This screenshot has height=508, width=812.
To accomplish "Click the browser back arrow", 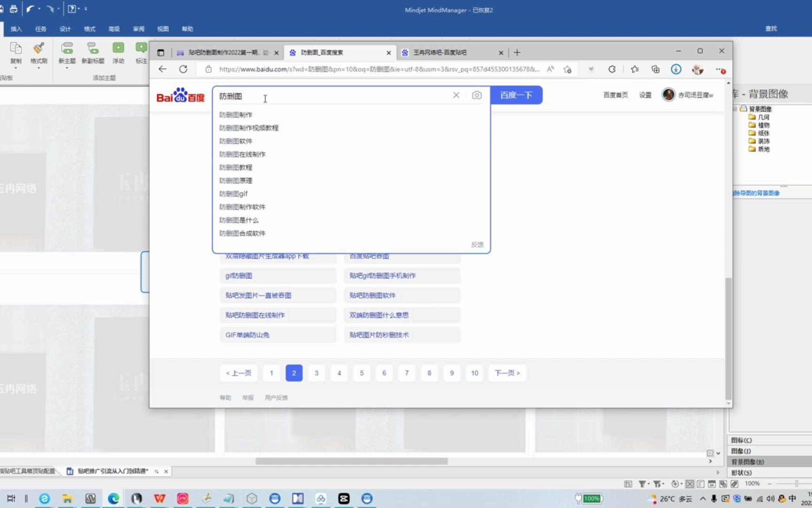I will tap(163, 69).
